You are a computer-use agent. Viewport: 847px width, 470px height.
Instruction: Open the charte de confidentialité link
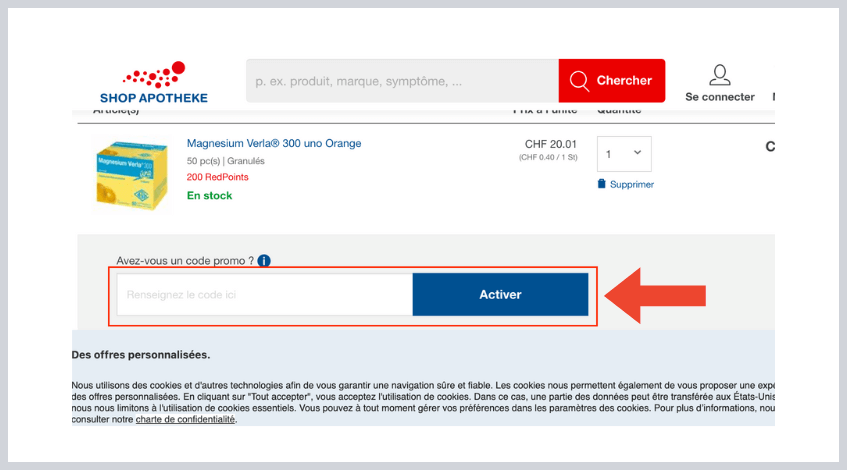click(x=185, y=420)
